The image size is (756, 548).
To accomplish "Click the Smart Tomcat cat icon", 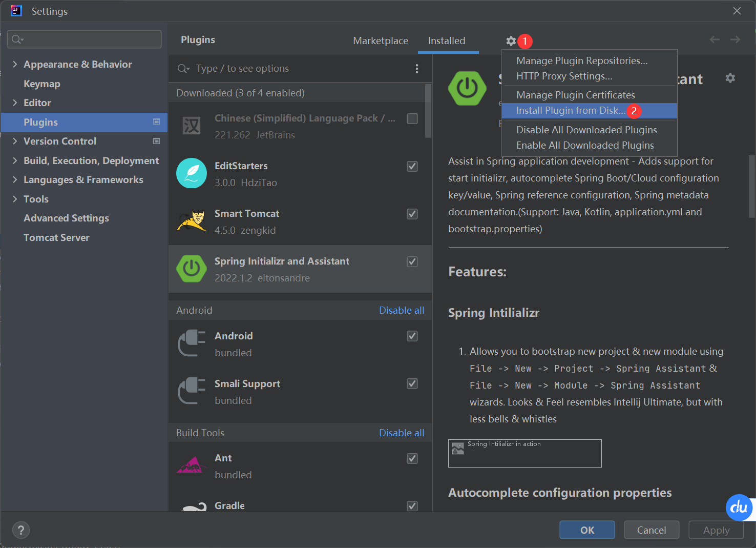I will (x=192, y=221).
